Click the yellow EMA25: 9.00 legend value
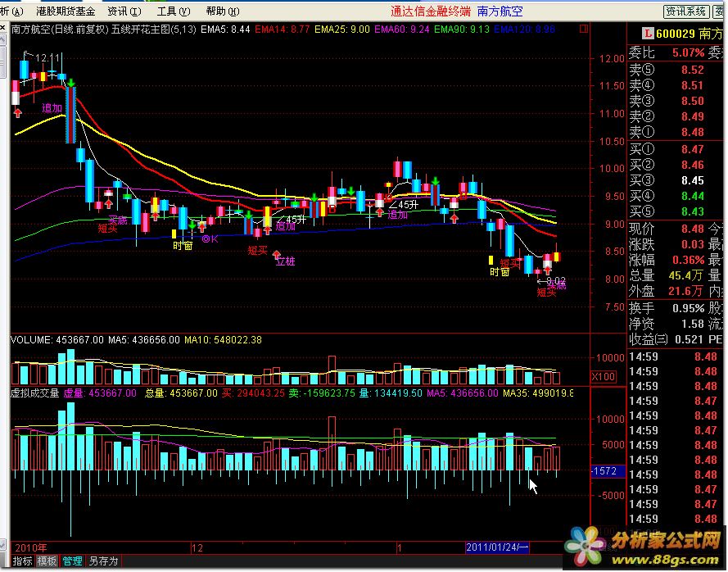 [342, 30]
